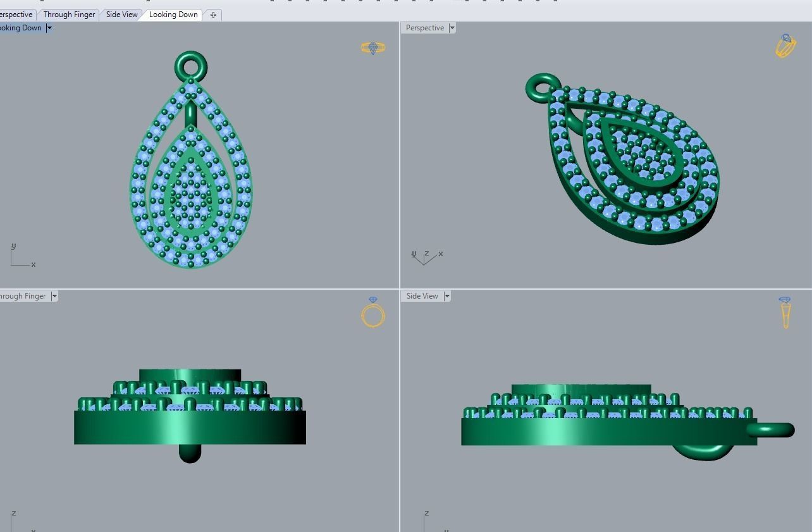Open the Through Finger viewport dropdown arrow
This screenshot has width=812, height=532.
(54, 296)
